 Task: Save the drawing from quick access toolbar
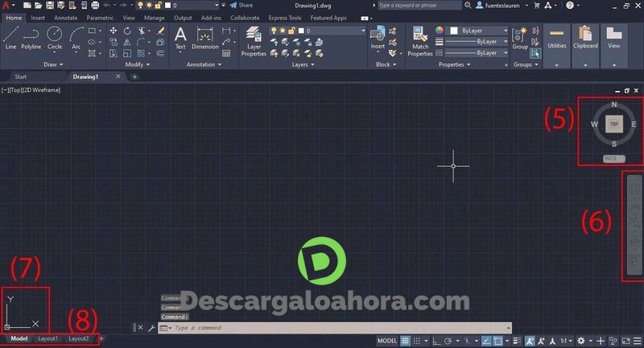50,6
